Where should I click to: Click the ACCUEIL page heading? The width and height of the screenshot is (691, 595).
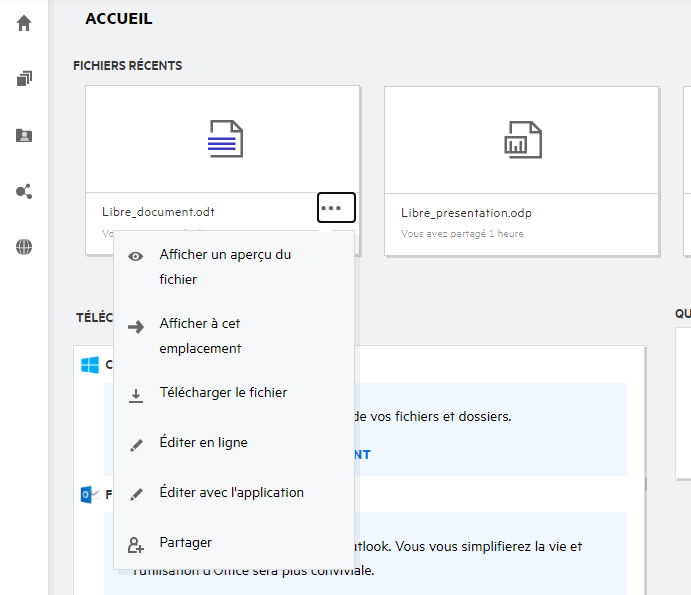click(x=119, y=19)
